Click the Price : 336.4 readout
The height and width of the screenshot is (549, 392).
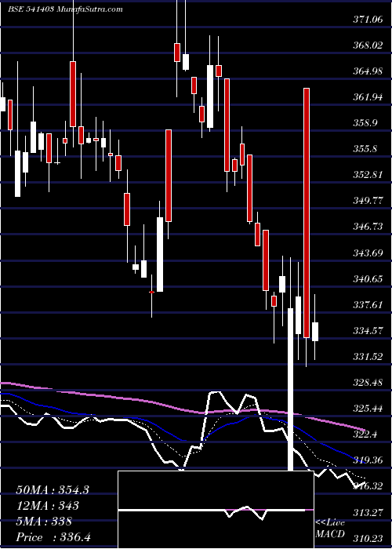(53, 537)
